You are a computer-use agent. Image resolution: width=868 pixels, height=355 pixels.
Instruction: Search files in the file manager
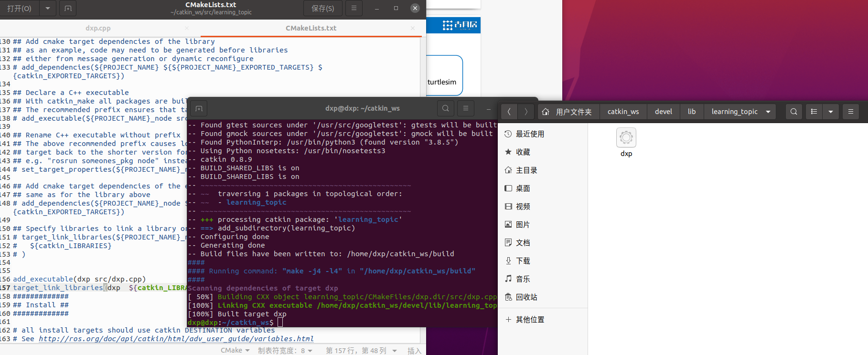point(793,112)
